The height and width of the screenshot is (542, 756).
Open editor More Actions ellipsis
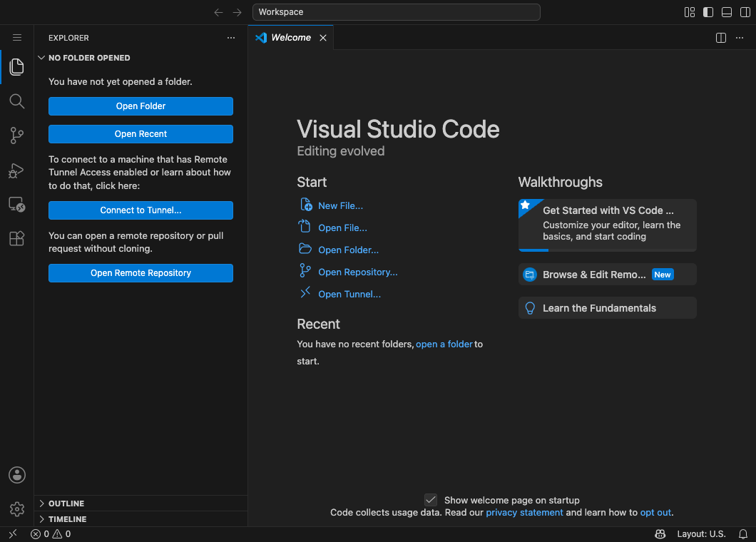pyautogui.click(x=740, y=38)
